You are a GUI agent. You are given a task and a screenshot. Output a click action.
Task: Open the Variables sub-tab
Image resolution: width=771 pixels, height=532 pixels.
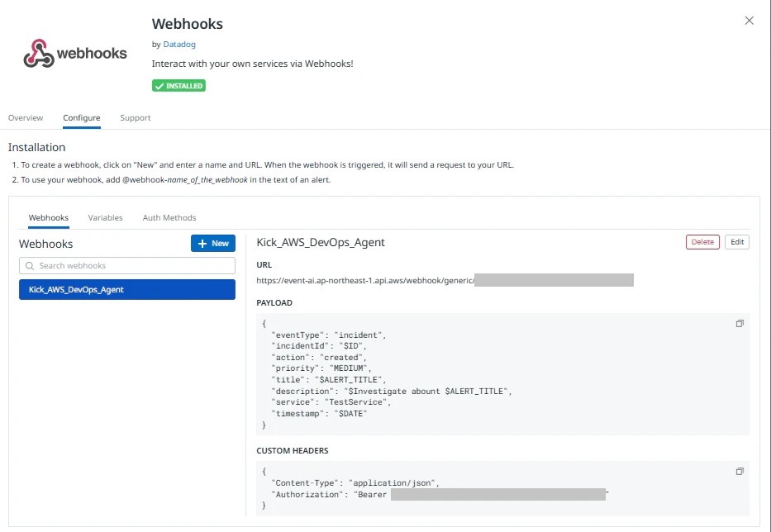[105, 218]
